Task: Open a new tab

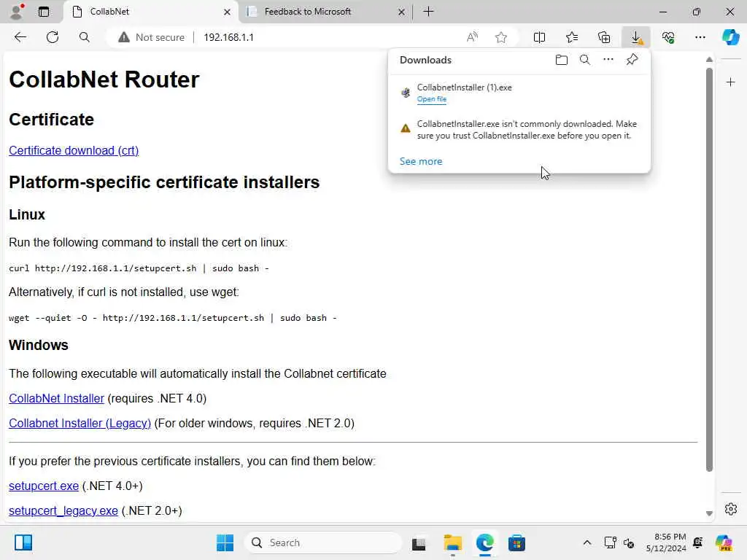Action: click(x=429, y=12)
